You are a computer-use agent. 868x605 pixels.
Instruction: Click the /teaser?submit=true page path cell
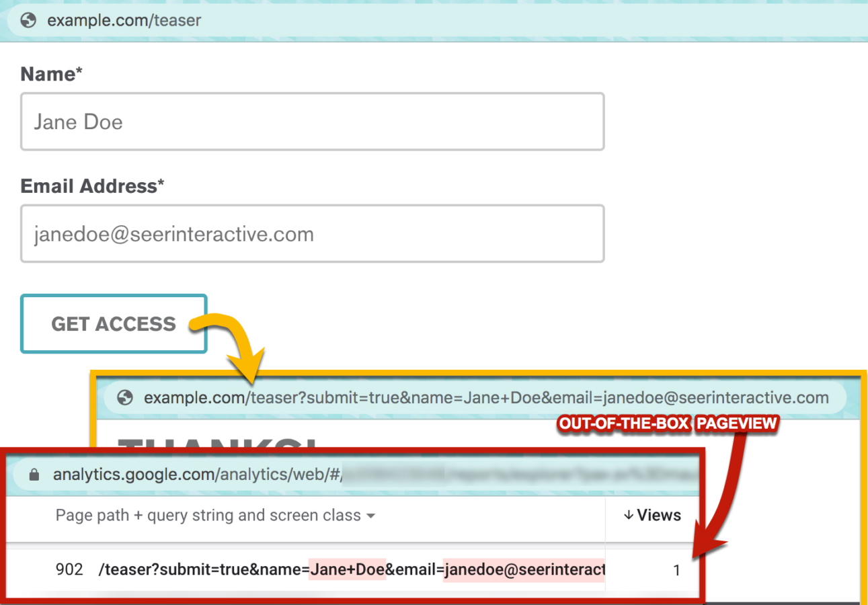[x=202, y=570]
